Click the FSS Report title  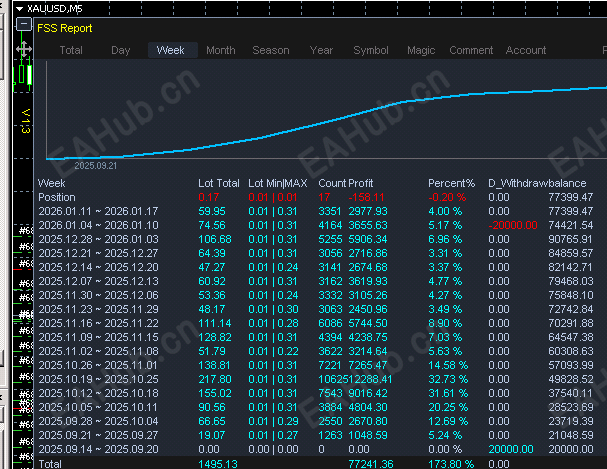pyautogui.click(x=64, y=28)
